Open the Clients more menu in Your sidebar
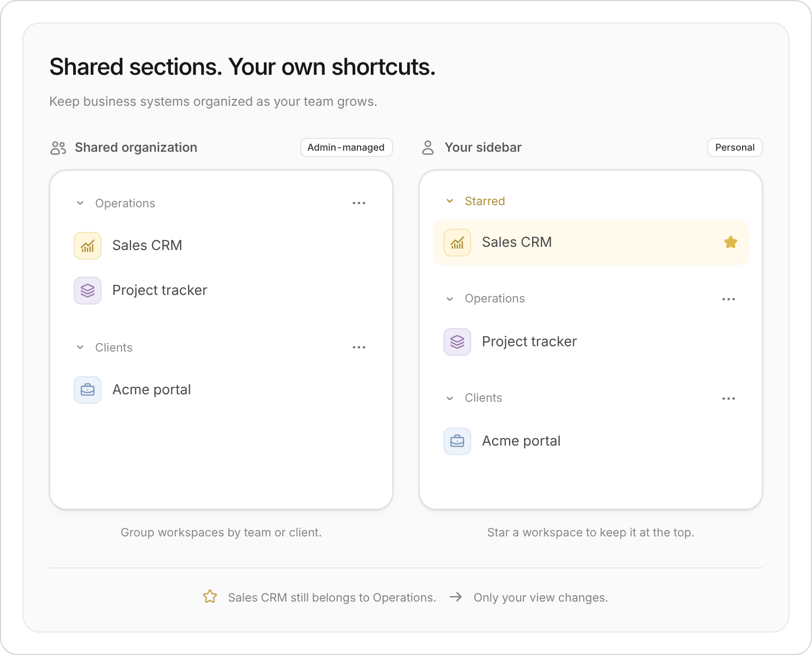 click(x=729, y=399)
